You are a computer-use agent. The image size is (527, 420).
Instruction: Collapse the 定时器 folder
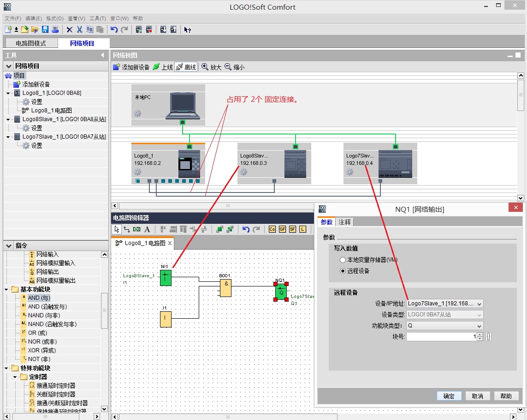(x=15, y=377)
